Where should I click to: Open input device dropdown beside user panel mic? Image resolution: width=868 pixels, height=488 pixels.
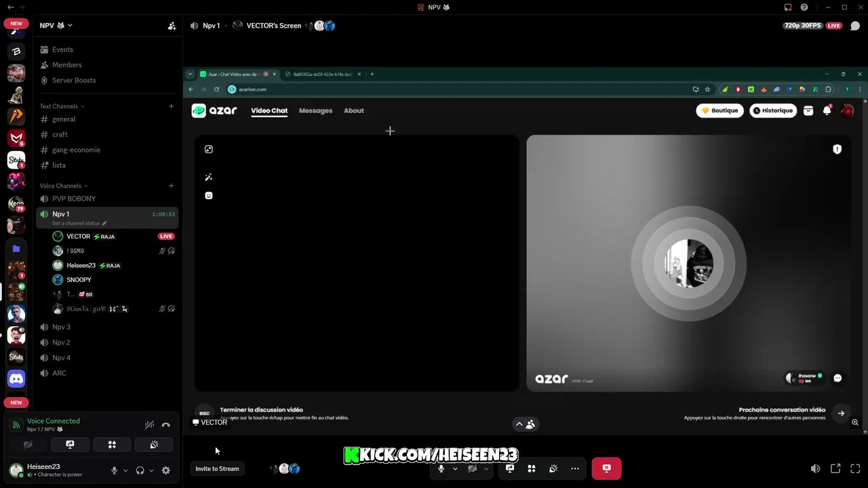coord(125,470)
